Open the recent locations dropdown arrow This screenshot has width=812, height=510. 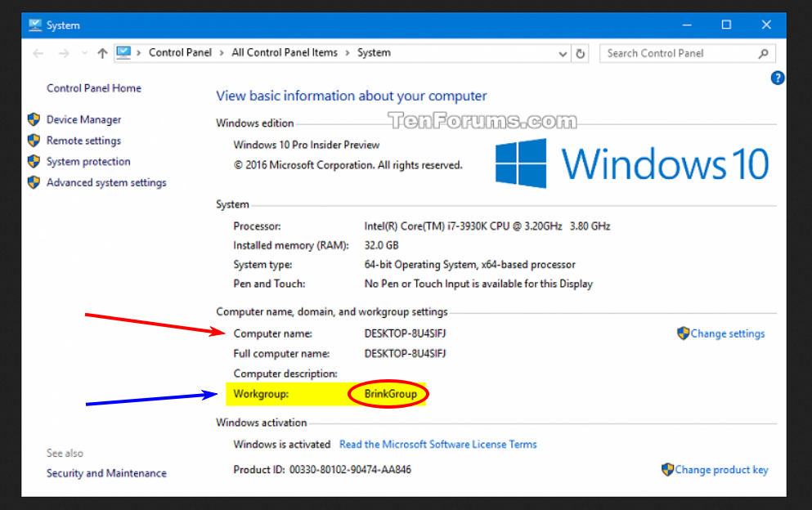84,53
